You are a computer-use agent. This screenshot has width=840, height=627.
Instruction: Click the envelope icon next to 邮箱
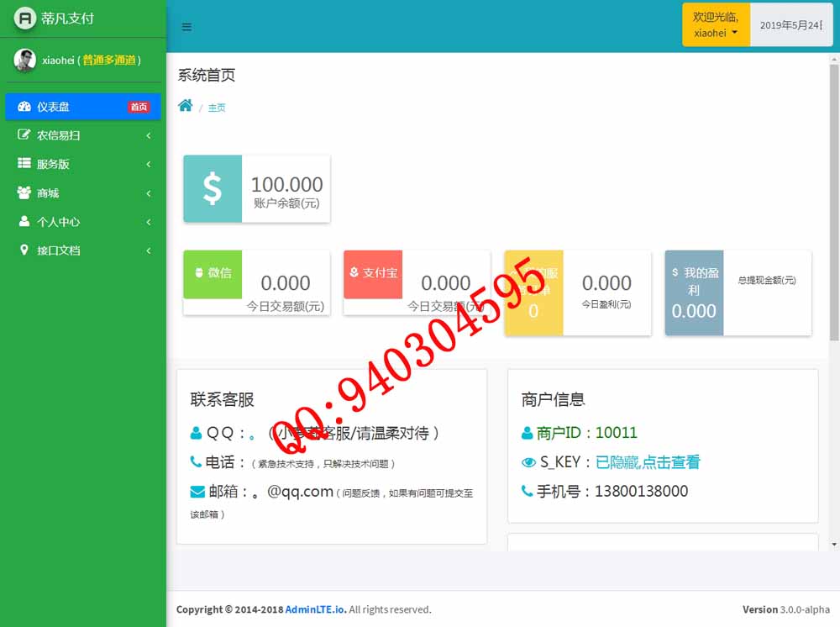pos(197,492)
